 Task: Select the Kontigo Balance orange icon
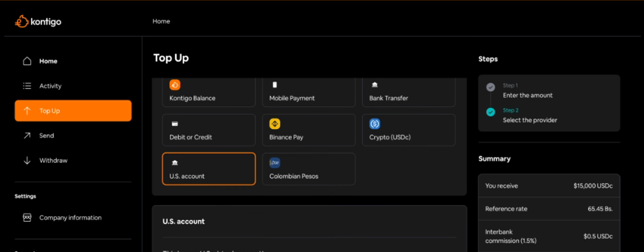pyautogui.click(x=175, y=85)
